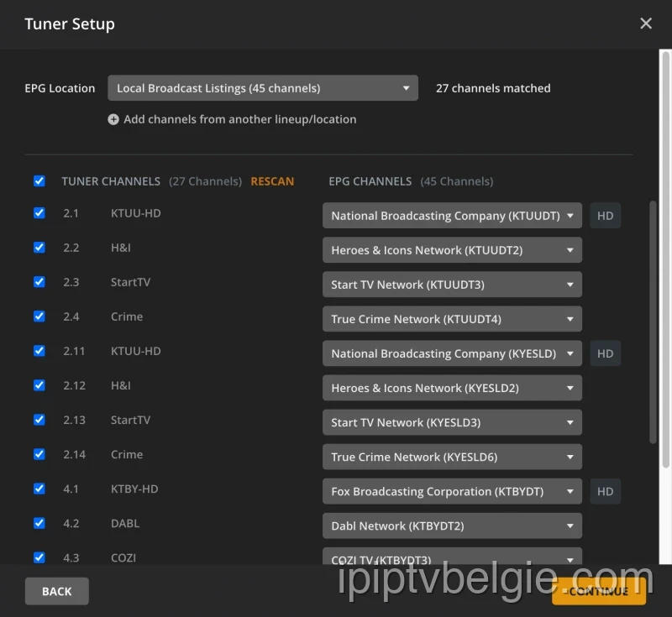Uncheck channel 4.3 COZI
672x617 pixels.
(x=39, y=557)
